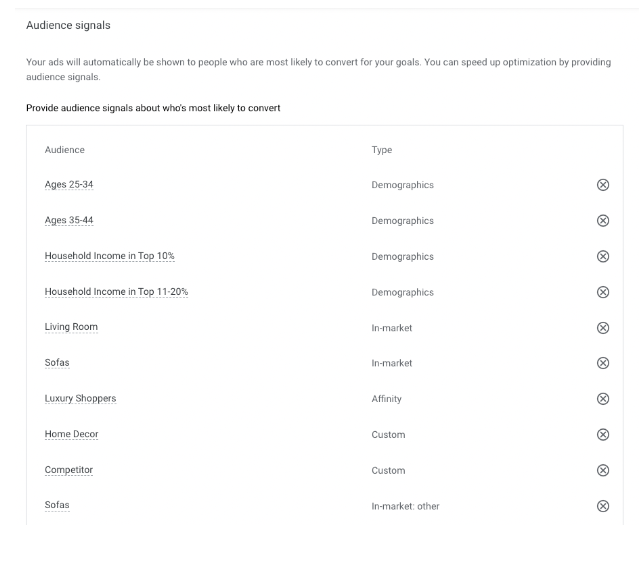Remove the Sofas in-market audience
Screen dimensions: 640x561
click(x=602, y=363)
